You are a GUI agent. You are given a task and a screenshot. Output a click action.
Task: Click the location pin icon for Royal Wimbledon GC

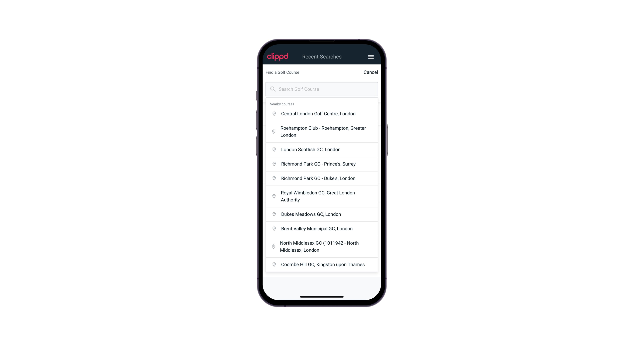(274, 196)
